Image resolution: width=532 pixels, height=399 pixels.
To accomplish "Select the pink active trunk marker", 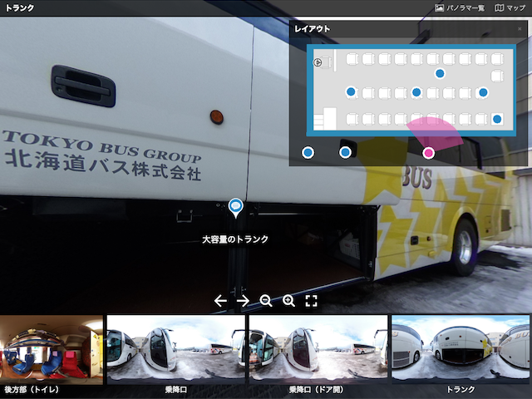I will pyautogui.click(x=429, y=153).
